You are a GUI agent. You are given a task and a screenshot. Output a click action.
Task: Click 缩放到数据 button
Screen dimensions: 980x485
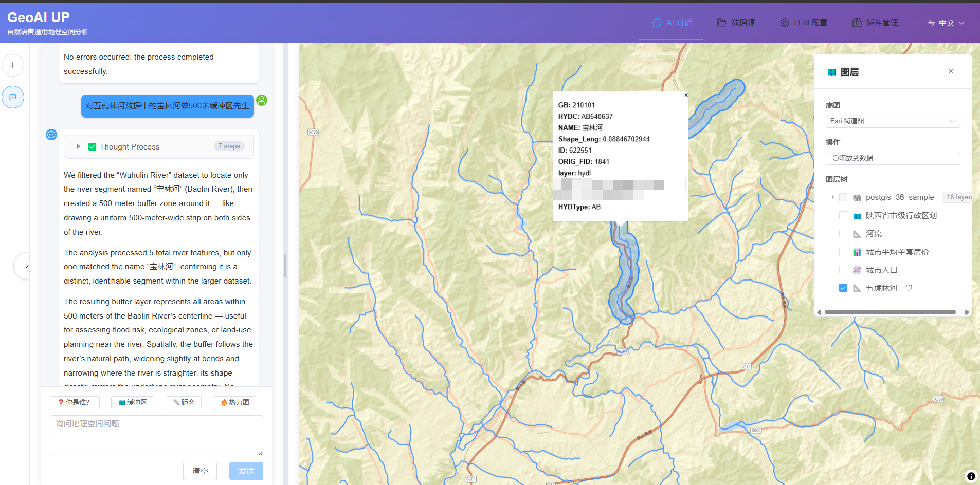893,158
